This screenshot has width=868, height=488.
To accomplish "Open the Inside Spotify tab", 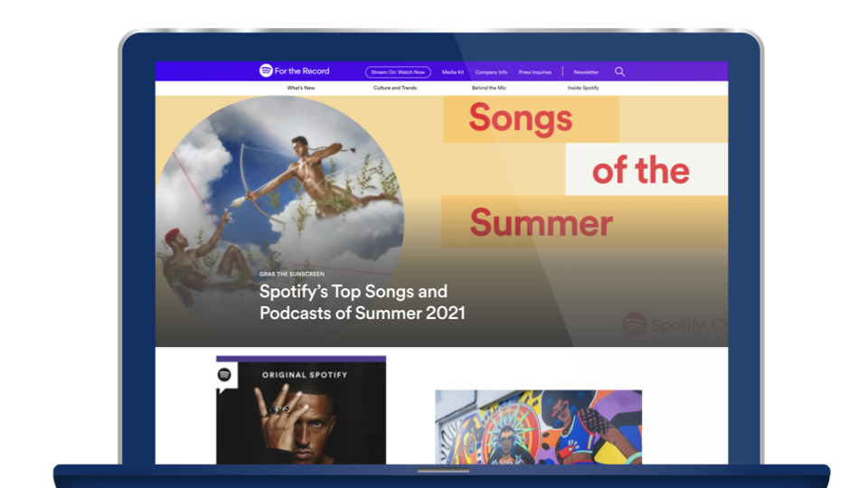I will (583, 88).
